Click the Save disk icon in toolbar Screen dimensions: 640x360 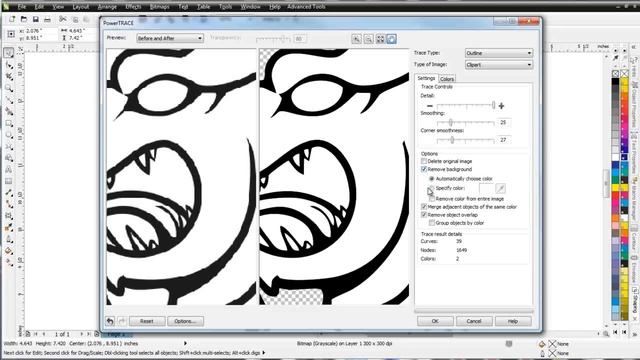coord(36,19)
